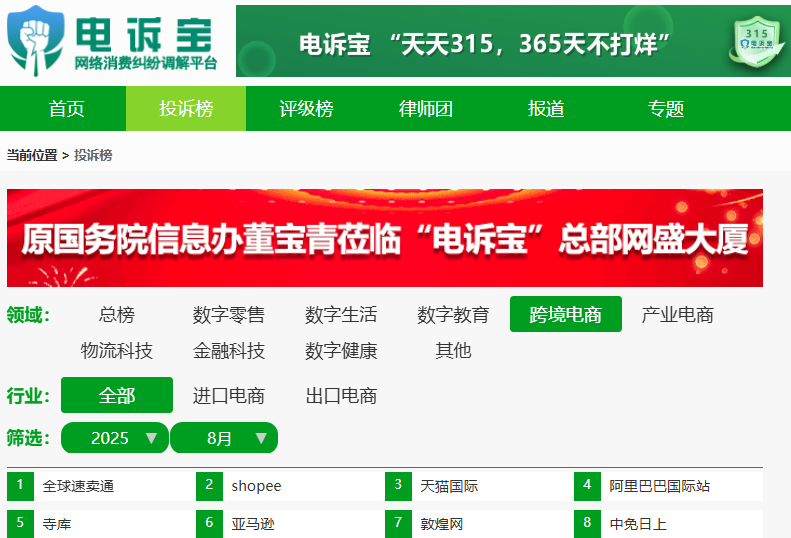Open 报道 navigation tab
Screen dimensions: 791x538
pyautogui.click(x=546, y=109)
